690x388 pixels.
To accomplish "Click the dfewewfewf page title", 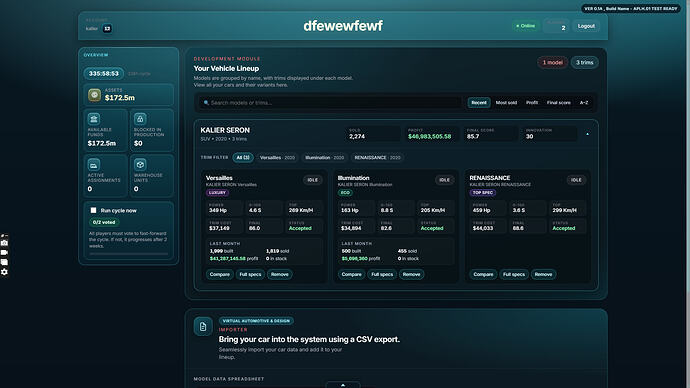I will (x=343, y=26).
